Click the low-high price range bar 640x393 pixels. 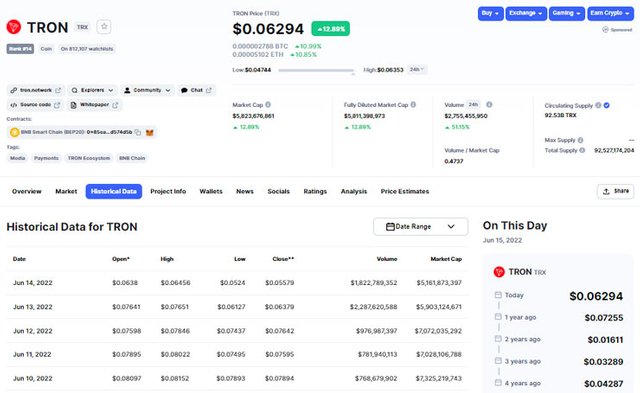(316, 70)
